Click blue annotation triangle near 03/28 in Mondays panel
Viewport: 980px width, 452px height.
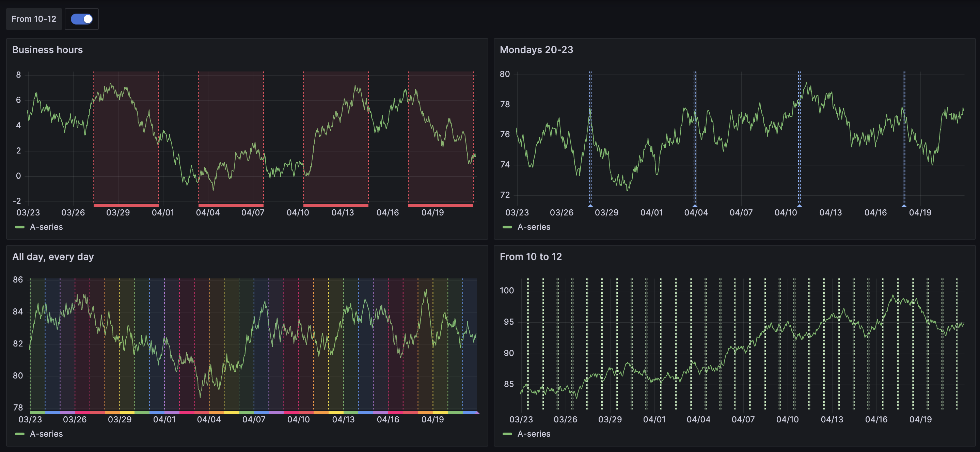pos(590,206)
